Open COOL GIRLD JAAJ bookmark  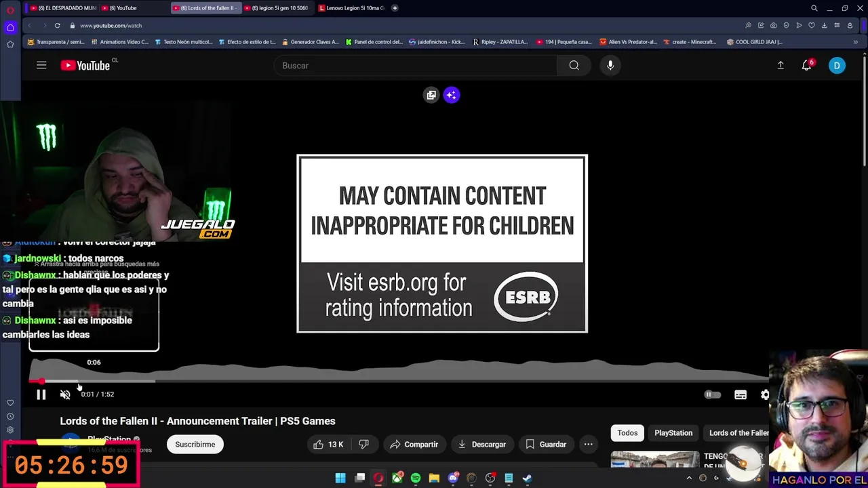(755, 42)
